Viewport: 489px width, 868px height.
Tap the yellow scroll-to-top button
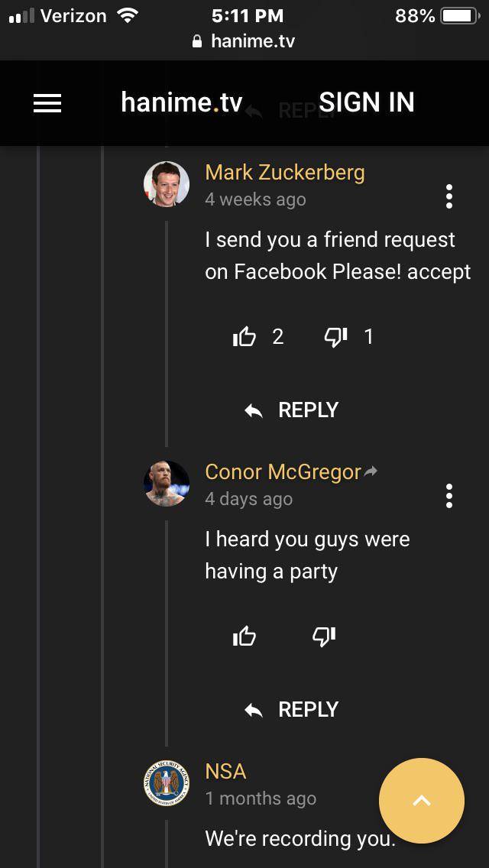tap(421, 800)
